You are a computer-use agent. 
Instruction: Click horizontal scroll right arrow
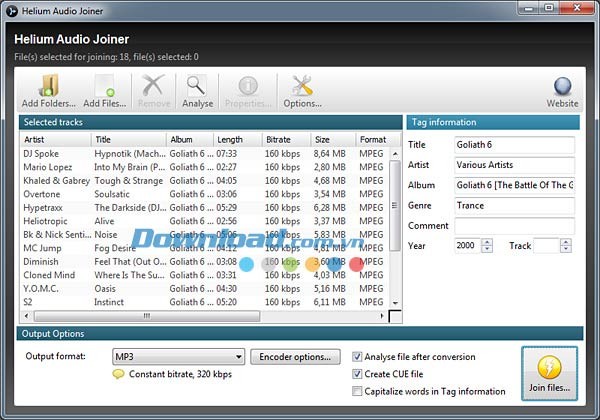[x=382, y=316]
